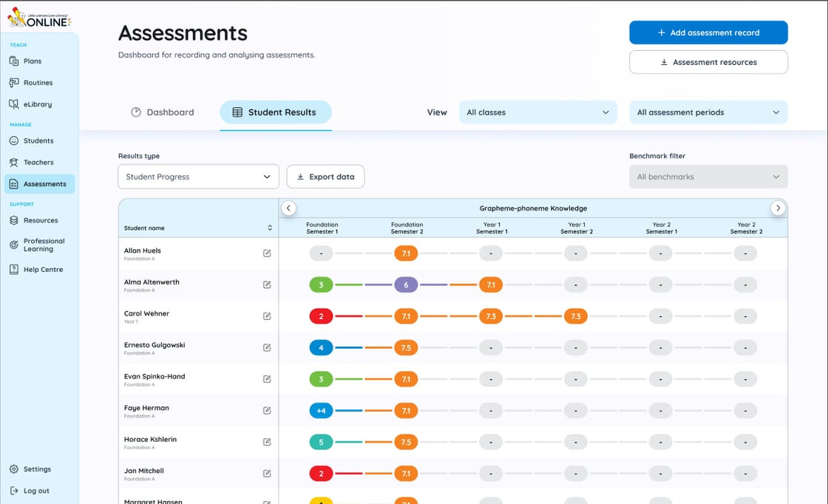Expand the All classes dropdown
828x504 pixels.
537,112
